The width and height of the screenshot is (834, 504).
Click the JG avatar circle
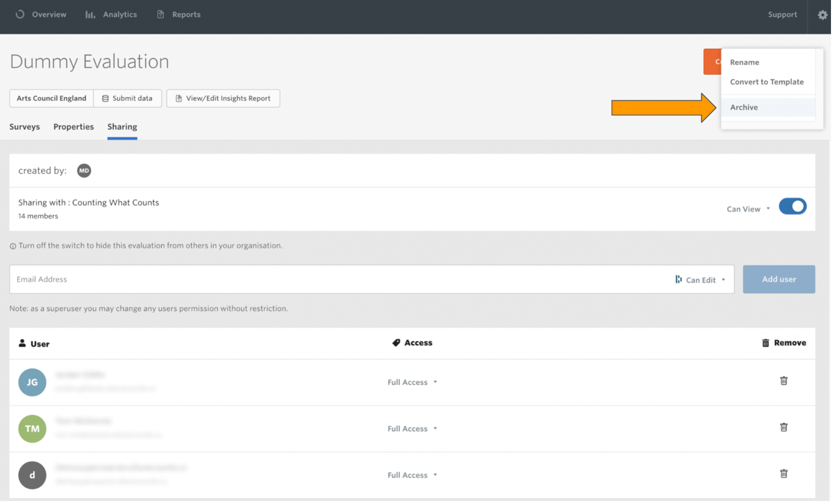click(33, 384)
